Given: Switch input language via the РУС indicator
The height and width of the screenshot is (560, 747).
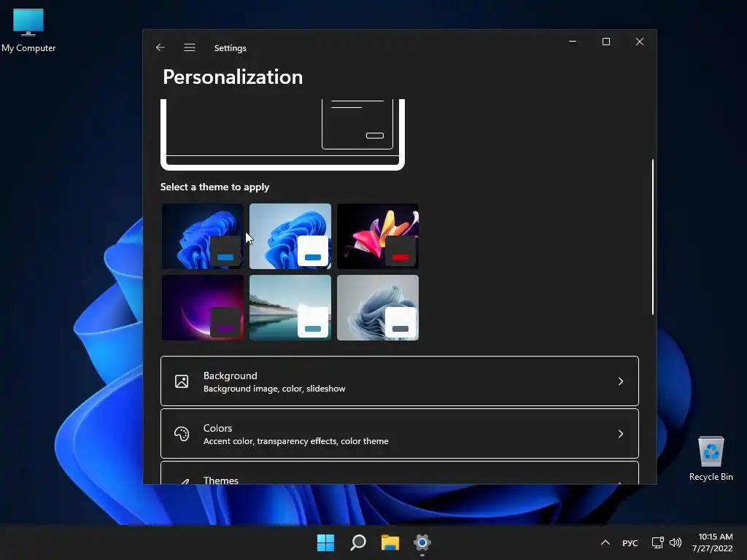Looking at the screenshot, I should (630, 542).
